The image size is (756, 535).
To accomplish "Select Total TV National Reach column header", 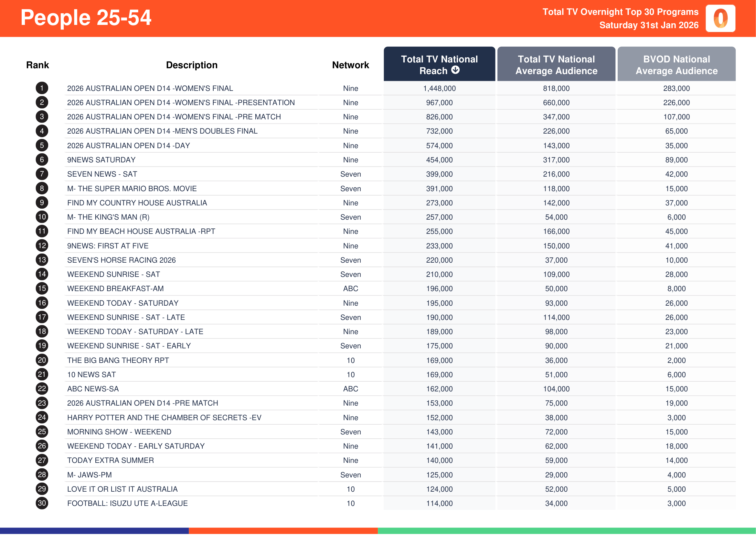I will pos(439,64).
